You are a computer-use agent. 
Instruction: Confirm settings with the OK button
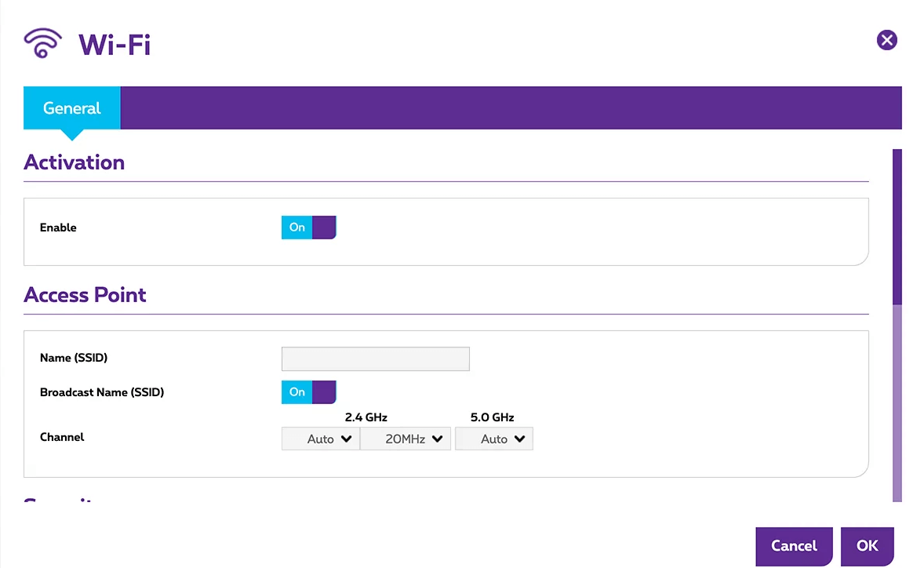(867, 546)
